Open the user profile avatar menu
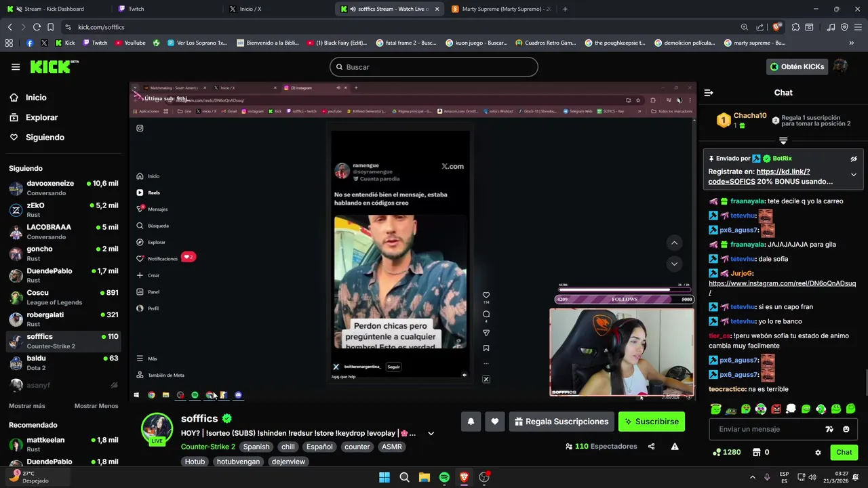This screenshot has height=488, width=868. 841,66
